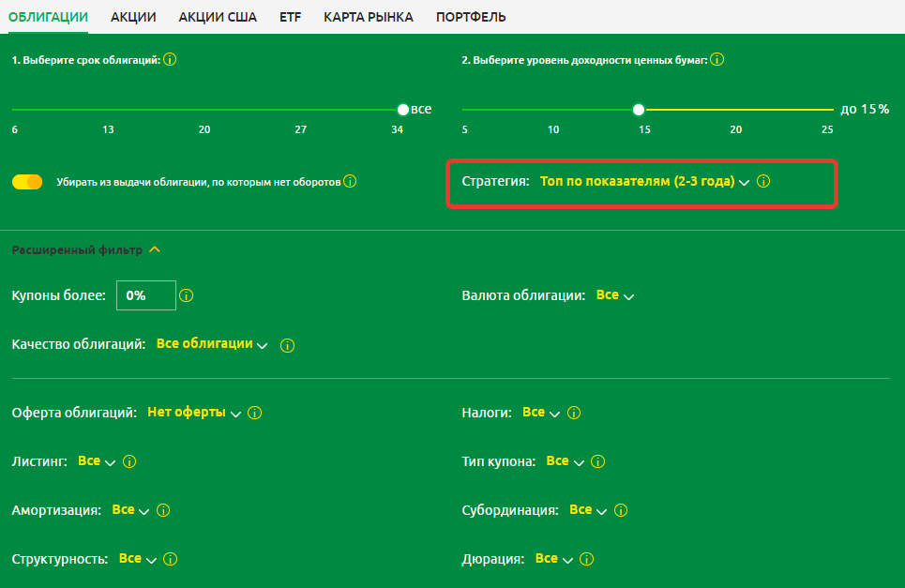Screen dimensions: 905x588
Task: Click the Купоны более percentage input field
Action: click(146, 295)
